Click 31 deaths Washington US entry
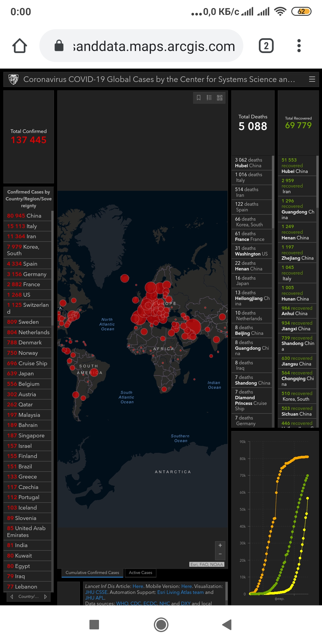 click(x=252, y=251)
